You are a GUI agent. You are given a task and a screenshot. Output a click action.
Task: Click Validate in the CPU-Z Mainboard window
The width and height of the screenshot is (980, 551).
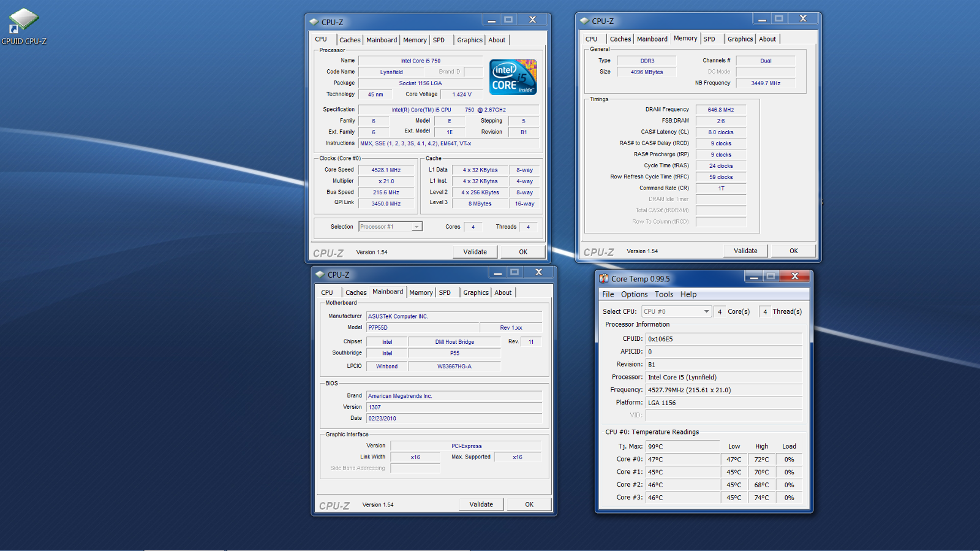[x=481, y=504]
